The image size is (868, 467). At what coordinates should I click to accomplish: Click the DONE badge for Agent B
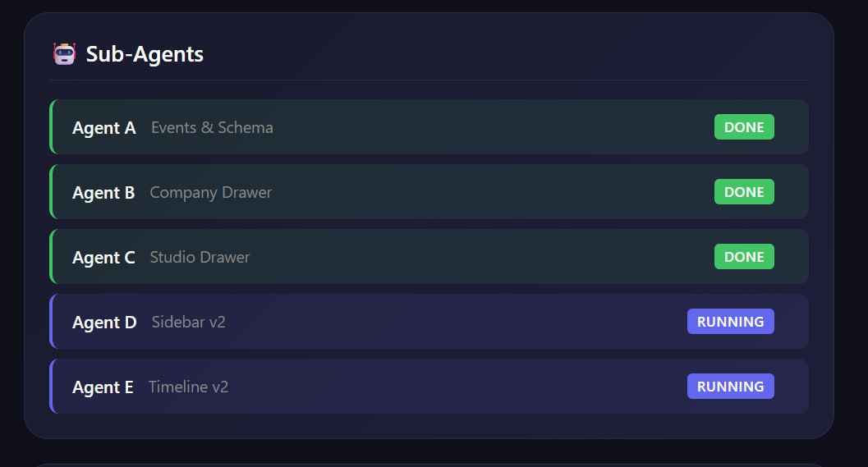pos(744,192)
